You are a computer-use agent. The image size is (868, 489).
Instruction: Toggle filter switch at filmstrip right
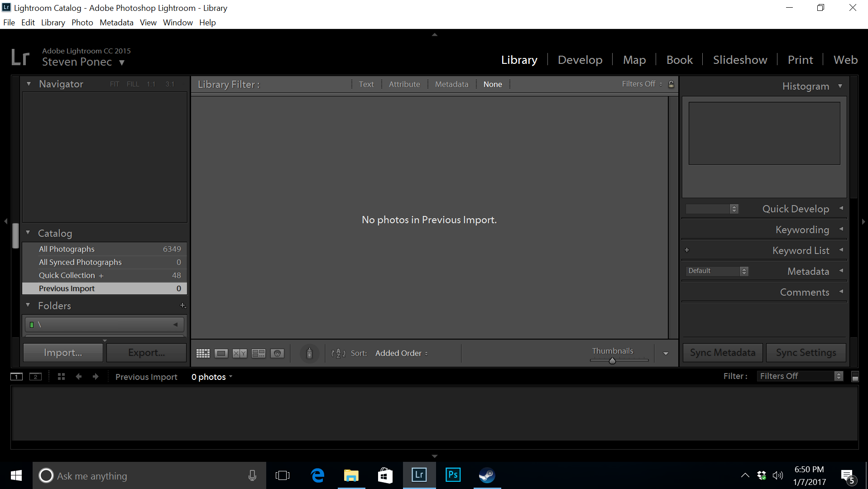coord(855,377)
